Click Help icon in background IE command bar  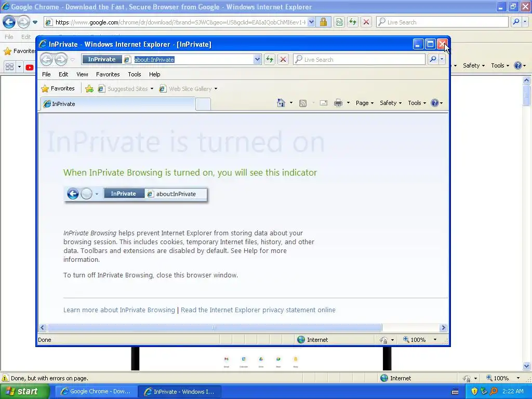tap(518, 65)
